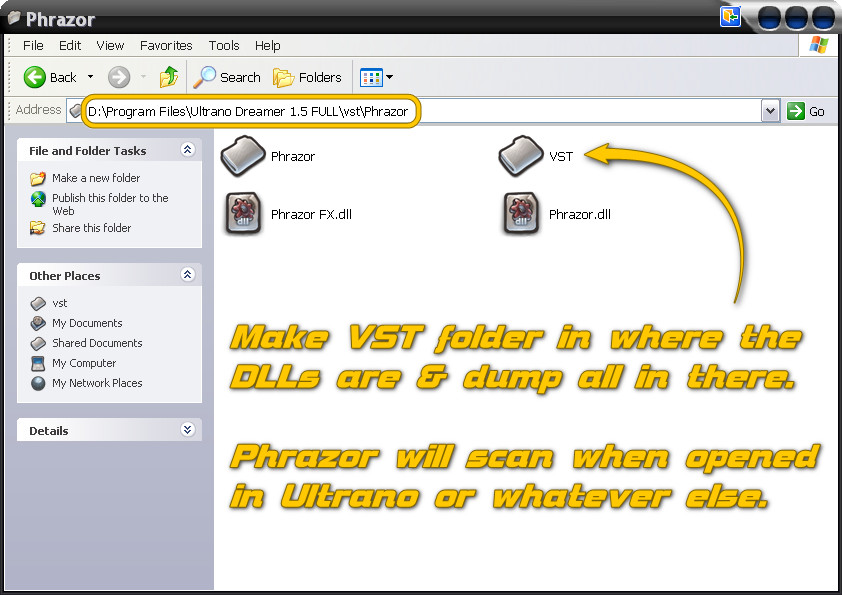Collapse the Other Places panel
This screenshot has height=595, width=842.
point(187,275)
